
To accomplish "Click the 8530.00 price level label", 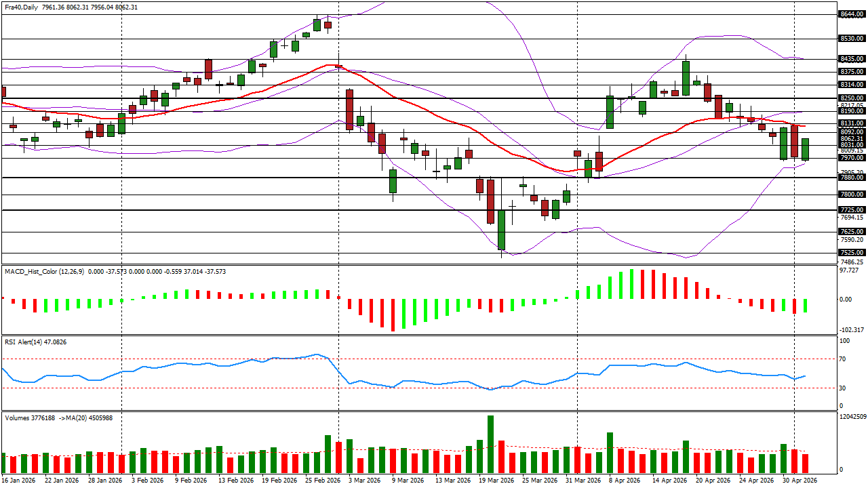I will coord(851,39).
